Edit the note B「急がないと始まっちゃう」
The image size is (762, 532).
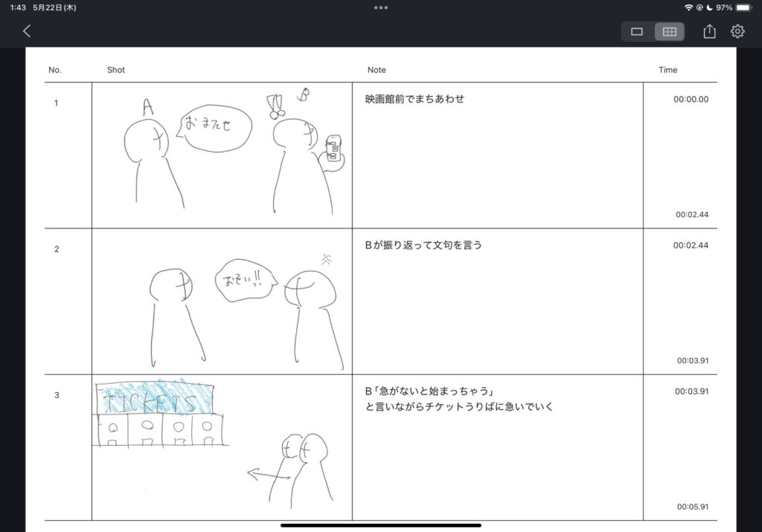click(429, 391)
